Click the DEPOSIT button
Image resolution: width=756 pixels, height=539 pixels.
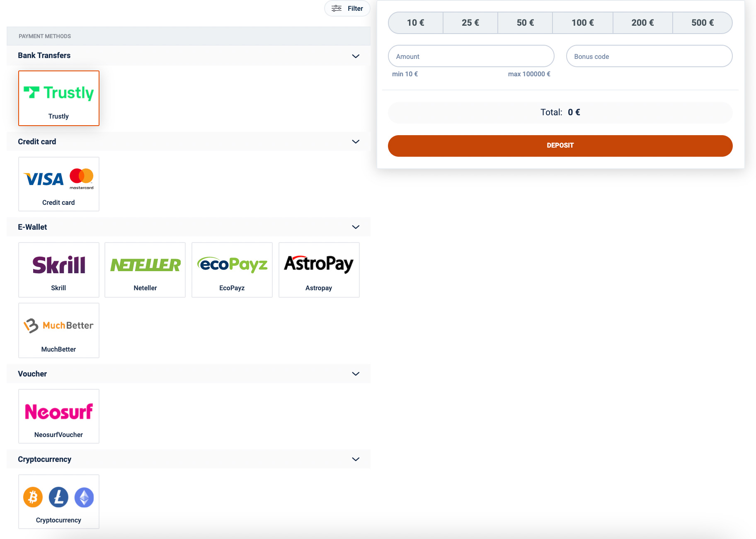[560, 146]
